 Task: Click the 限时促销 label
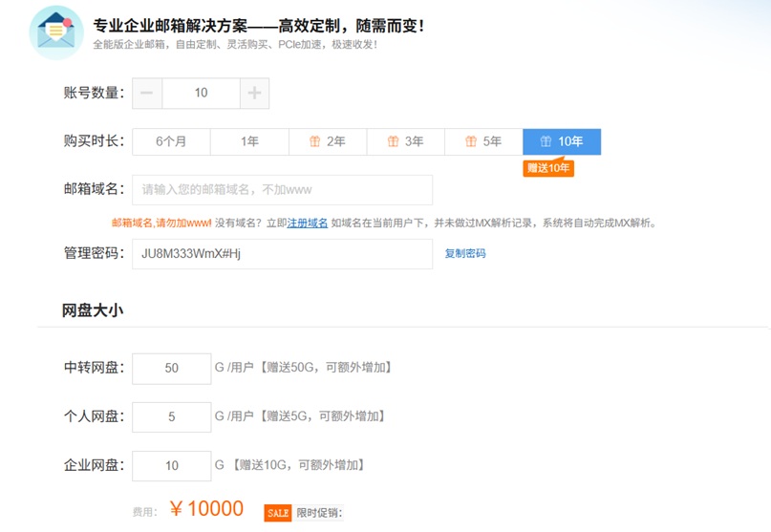click(319, 513)
